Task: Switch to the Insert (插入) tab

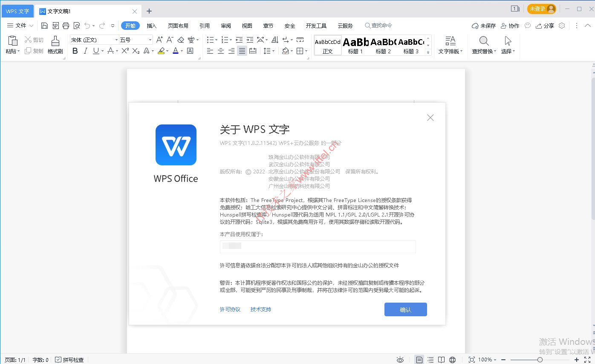Action: point(152,26)
